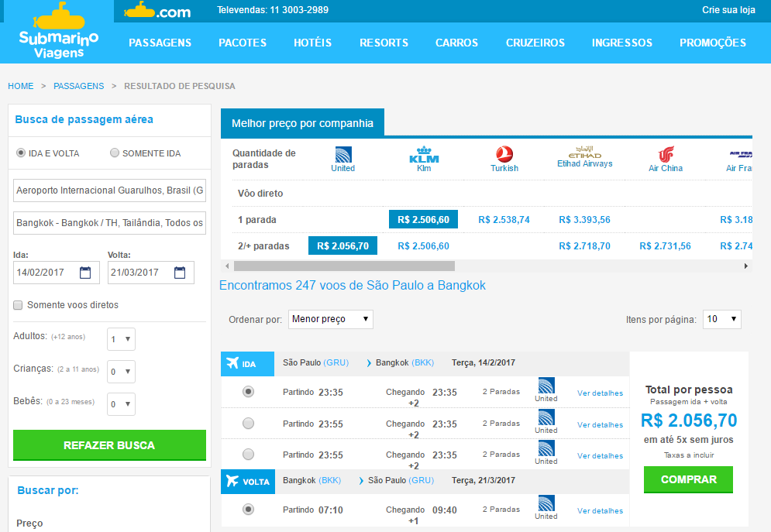
Task: Click the yellow submarine .com logo
Action: (157, 11)
